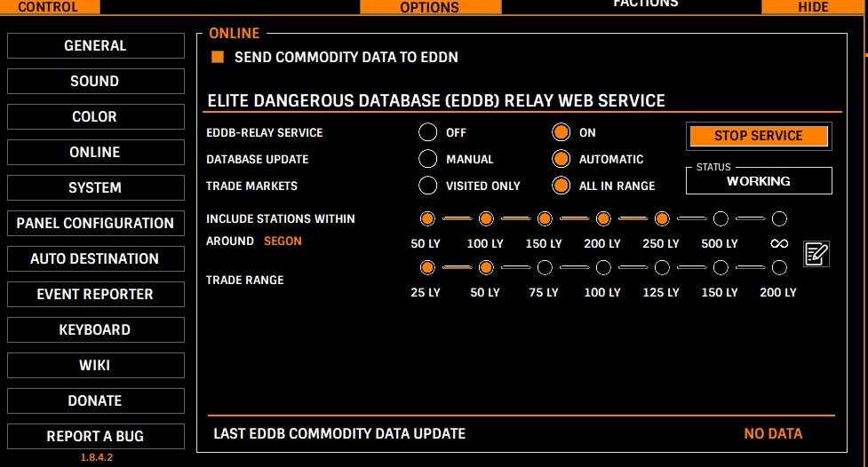Click the HIDE tab
868x467 pixels.
pyautogui.click(x=813, y=6)
